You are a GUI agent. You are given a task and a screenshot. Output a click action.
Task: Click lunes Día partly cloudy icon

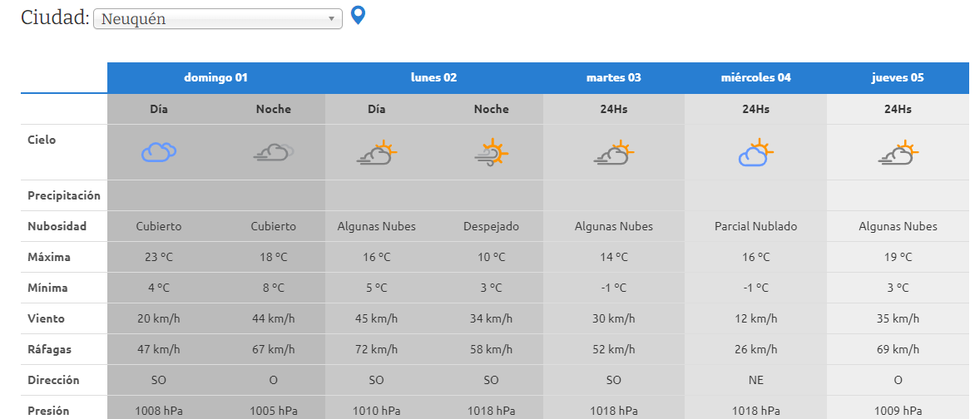[x=376, y=152]
